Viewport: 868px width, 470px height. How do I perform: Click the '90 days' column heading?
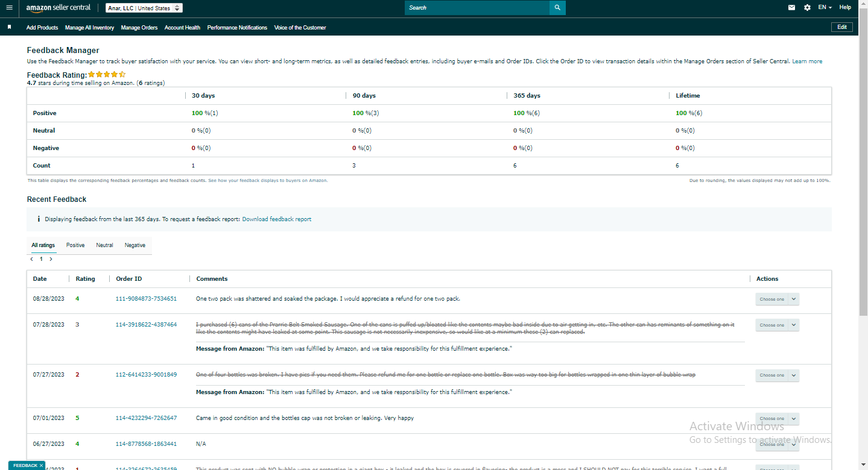click(x=364, y=96)
